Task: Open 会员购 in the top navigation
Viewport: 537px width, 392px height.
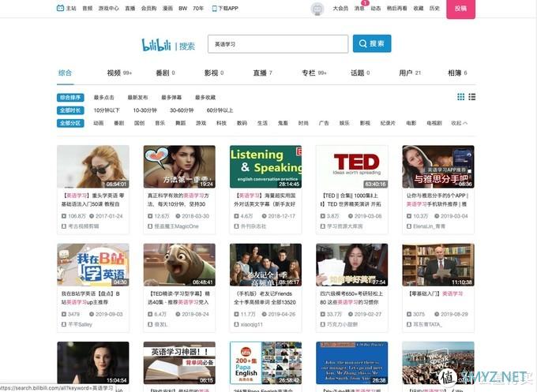Action: 148,8
